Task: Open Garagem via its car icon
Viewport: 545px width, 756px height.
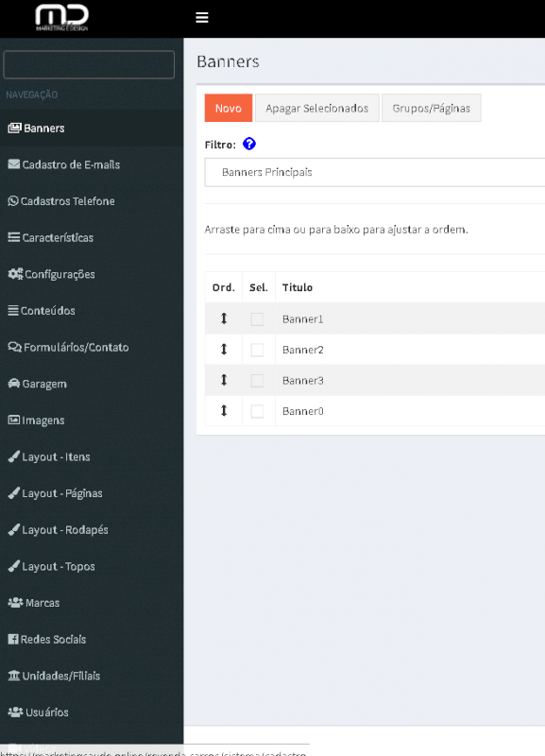Action: [14, 384]
